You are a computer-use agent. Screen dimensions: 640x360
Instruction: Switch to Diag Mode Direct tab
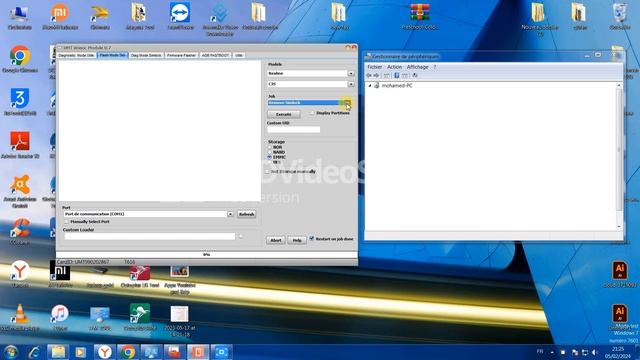click(x=146, y=55)
